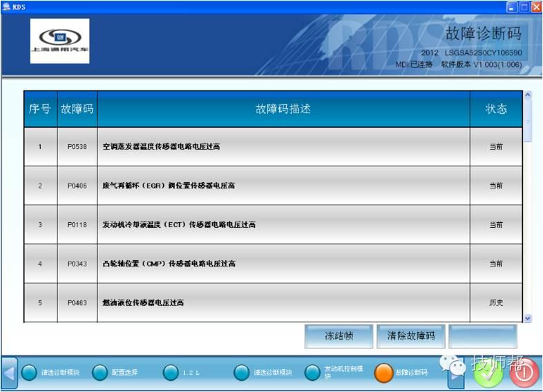Click the 软件版本 V1.003 text
Screen dimensions: 543x392
click(x=482, y=64)
